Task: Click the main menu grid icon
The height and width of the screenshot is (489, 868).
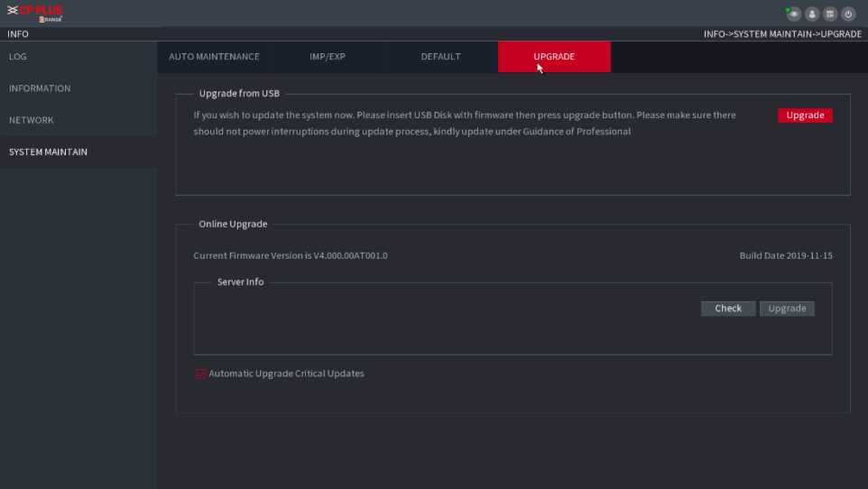Action: coord(829,14)
